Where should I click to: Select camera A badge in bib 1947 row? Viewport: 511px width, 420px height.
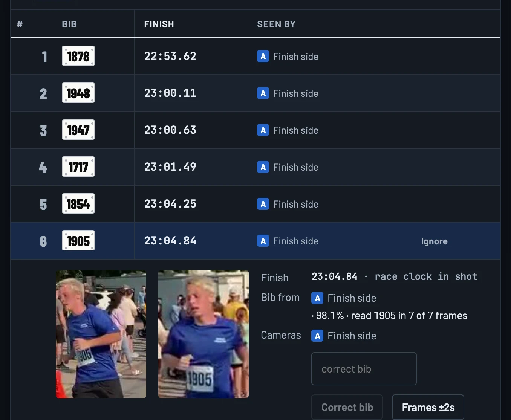tap(263, 130)
